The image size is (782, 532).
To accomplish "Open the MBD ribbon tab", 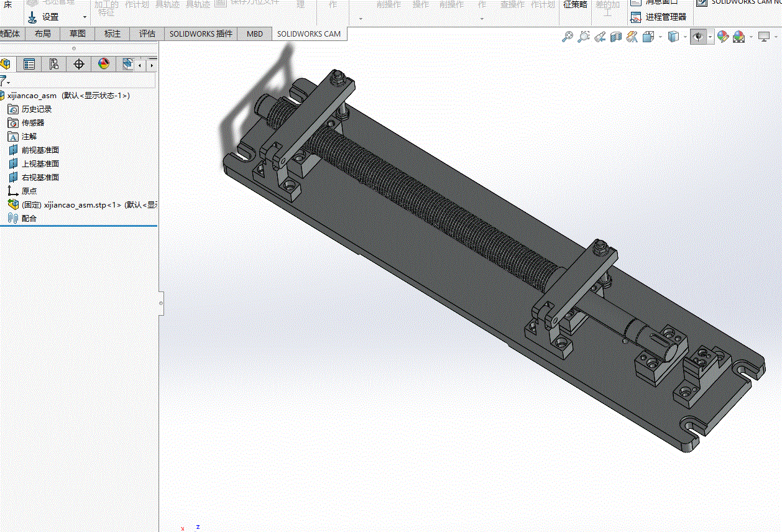I will coord(255,34).
